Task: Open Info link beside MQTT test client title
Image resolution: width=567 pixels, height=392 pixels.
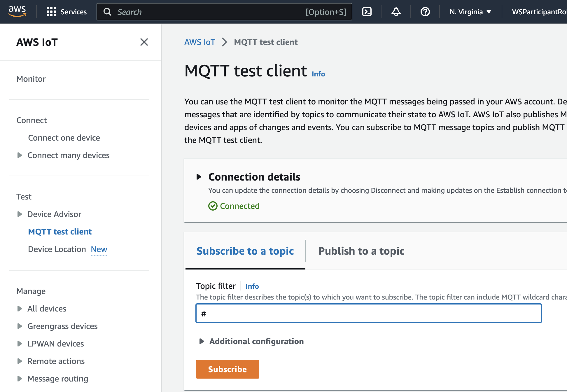Action: [x=318, y=74]
